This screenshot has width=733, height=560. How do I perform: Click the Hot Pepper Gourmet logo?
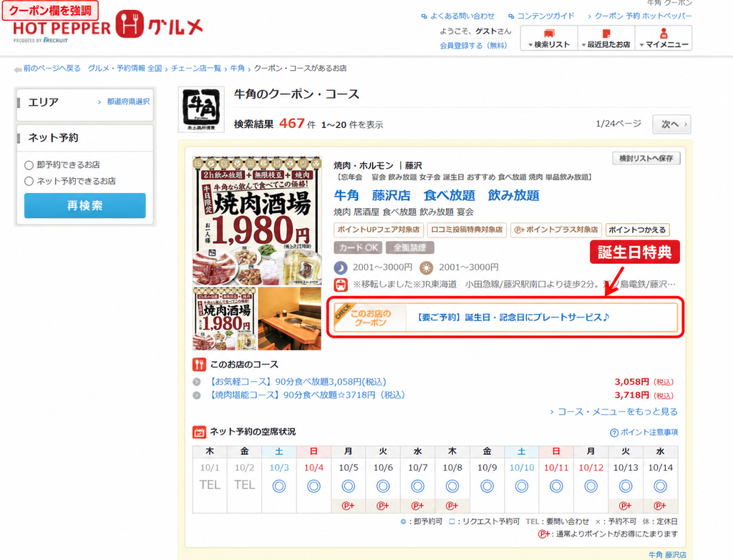coord(108,27)
